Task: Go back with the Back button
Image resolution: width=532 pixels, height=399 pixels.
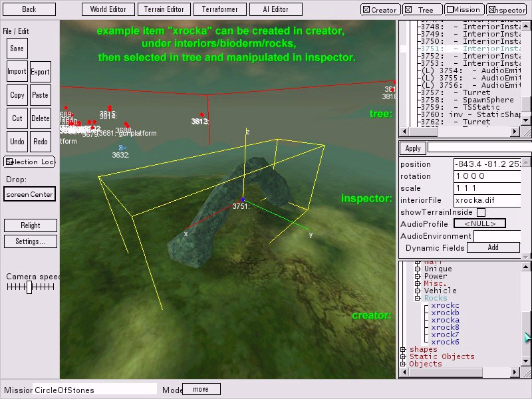Action: (x=29, y=9)
